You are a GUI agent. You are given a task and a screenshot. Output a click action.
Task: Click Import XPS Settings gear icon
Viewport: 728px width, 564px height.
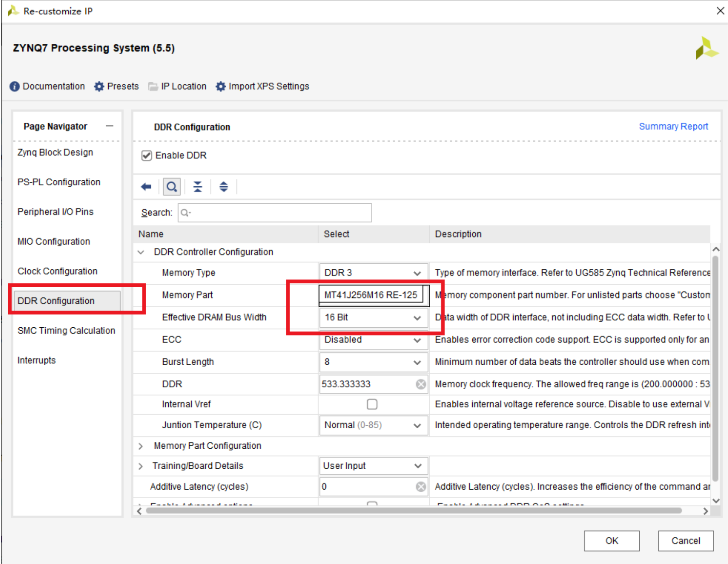(x=220, y=87)
